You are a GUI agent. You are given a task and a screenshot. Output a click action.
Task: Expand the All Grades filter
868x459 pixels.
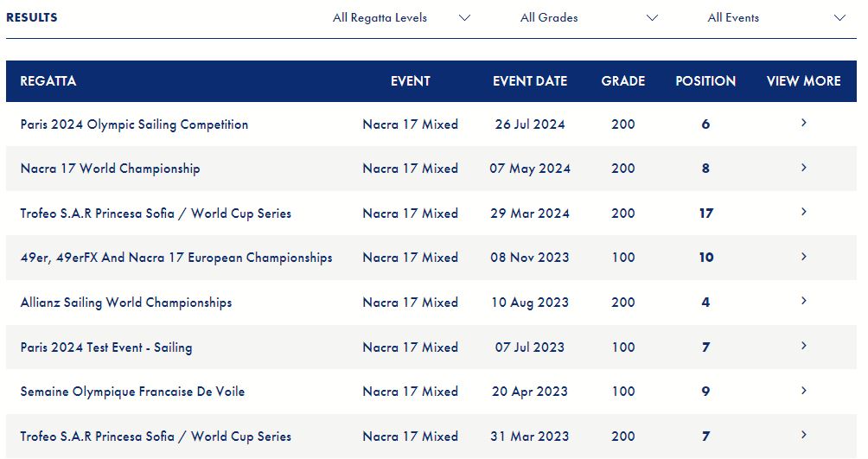click(x=588, y=18)
